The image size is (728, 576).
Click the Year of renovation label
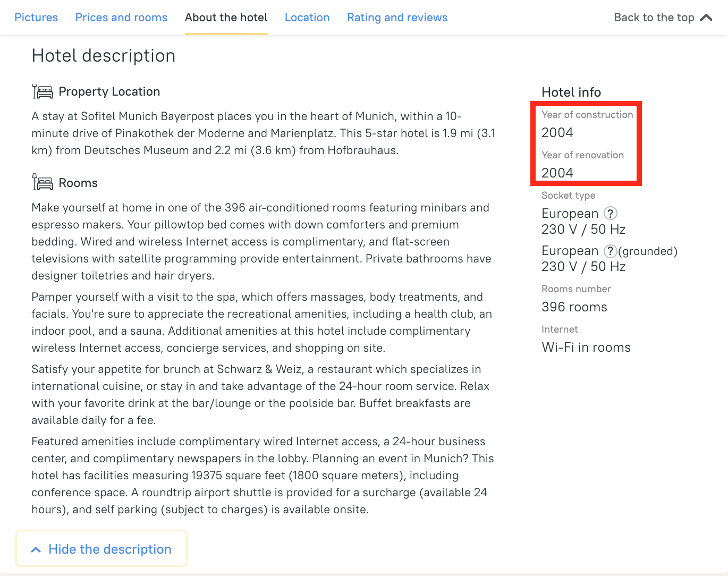click(x=582, y=155)
